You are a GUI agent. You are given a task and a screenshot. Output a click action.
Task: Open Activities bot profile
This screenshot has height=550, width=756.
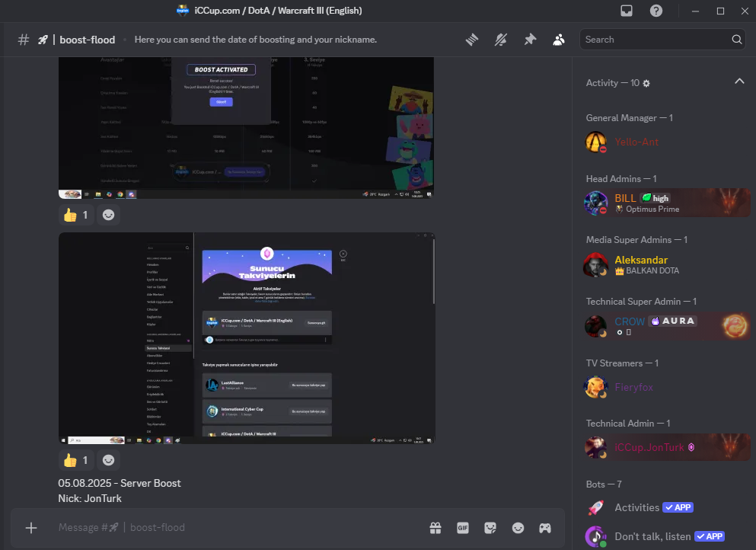[667, 507]
